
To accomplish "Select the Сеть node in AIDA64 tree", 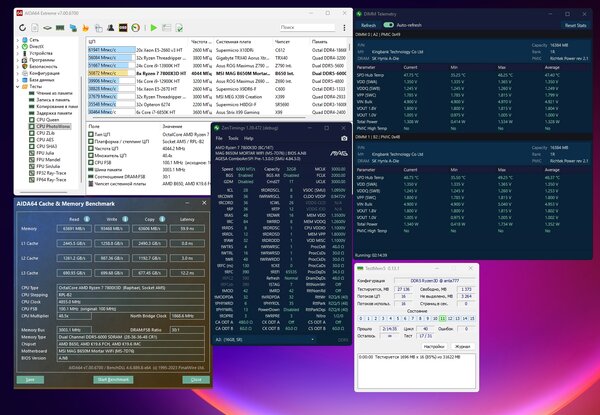I will click(x=34, y=40).
